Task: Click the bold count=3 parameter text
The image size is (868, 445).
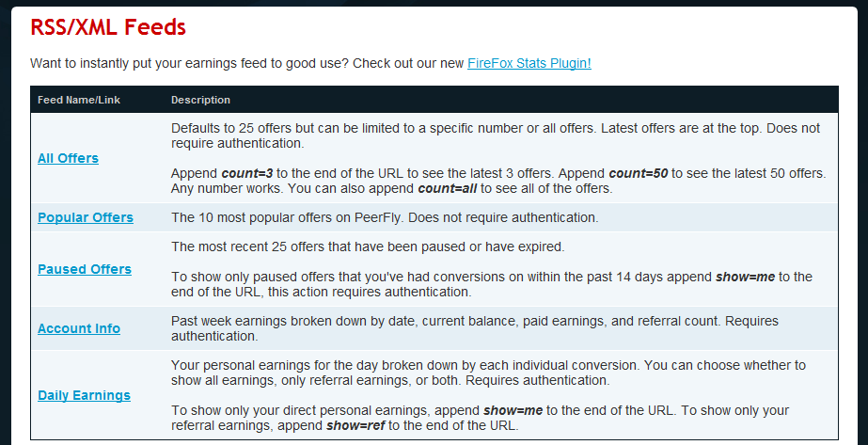Action: (246, 174)
